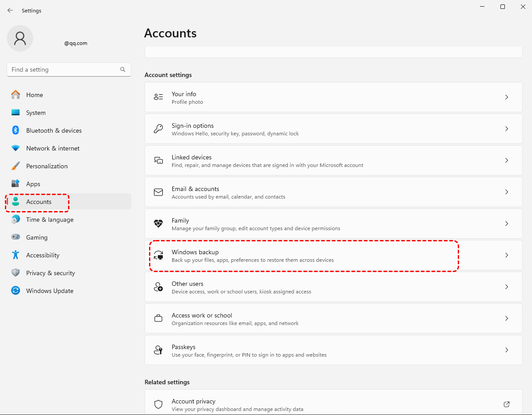Screen dimensions: 532x415
Task: Click the Find a setting search box
Action: click(69, 69)
